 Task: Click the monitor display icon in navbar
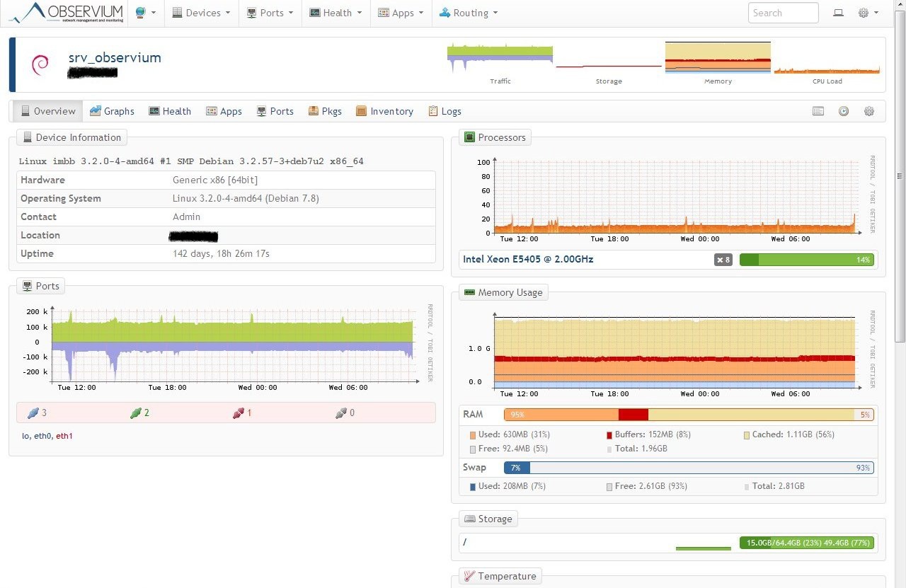point(838,13)
